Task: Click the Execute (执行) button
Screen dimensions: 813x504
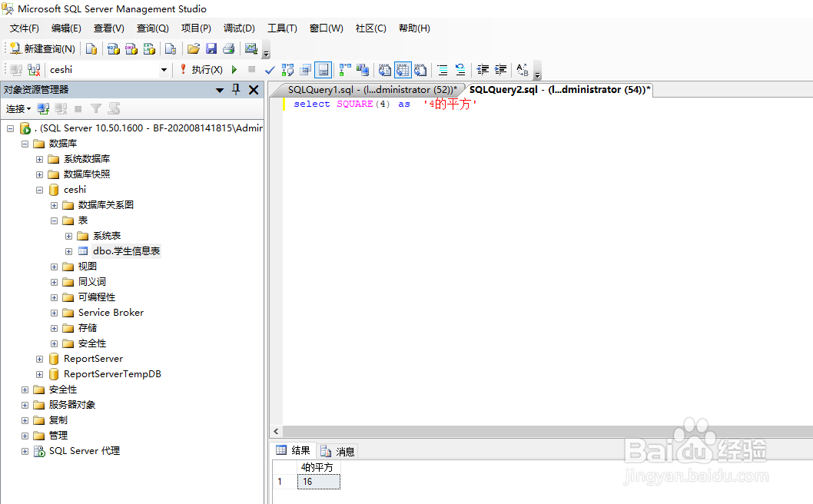Action: (x=201, y=69)
